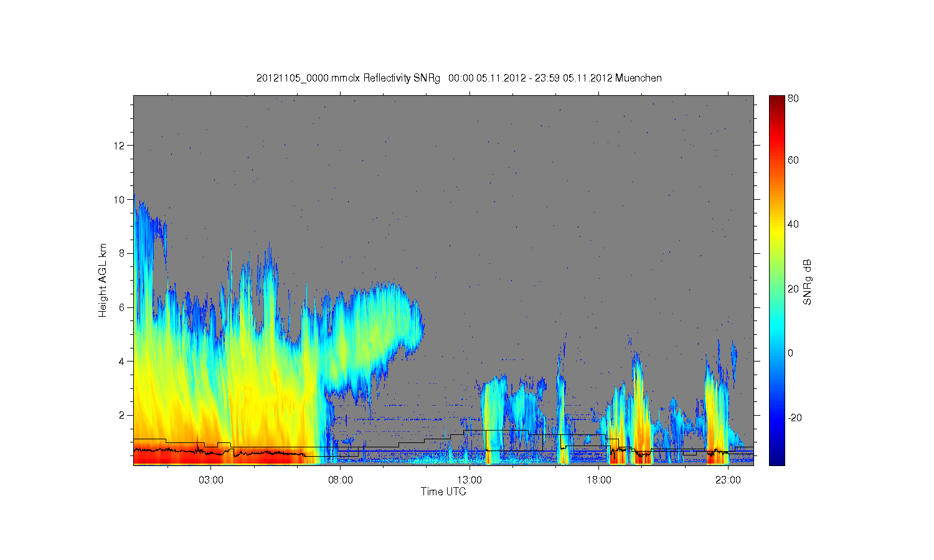
Task: Click the height tick label 8
Action: click(x=122, y=253)
